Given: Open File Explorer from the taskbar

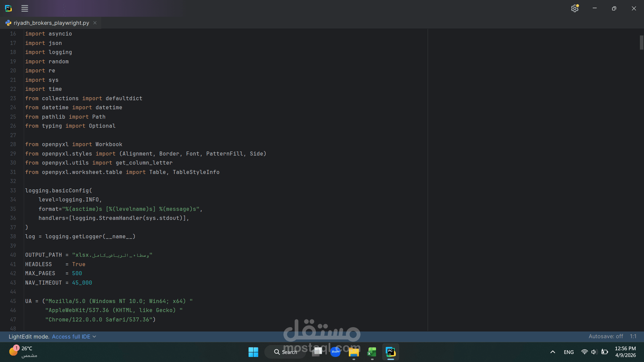Looking at the screenshot, I should pos(354,352).
